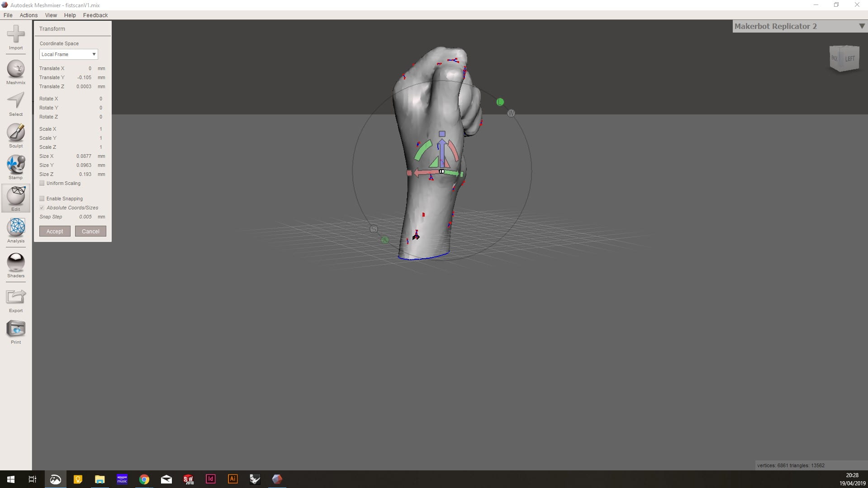The width and height of the screenshot is (868, 488).
Task: Open the Actions menu
Action: tap(28, 15)
